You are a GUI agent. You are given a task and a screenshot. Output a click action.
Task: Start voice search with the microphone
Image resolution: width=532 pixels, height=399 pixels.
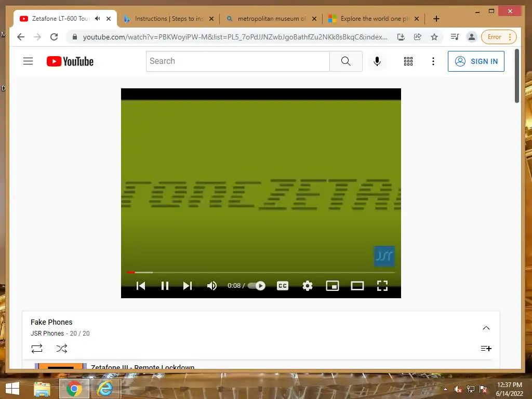[x=377, y=61]
